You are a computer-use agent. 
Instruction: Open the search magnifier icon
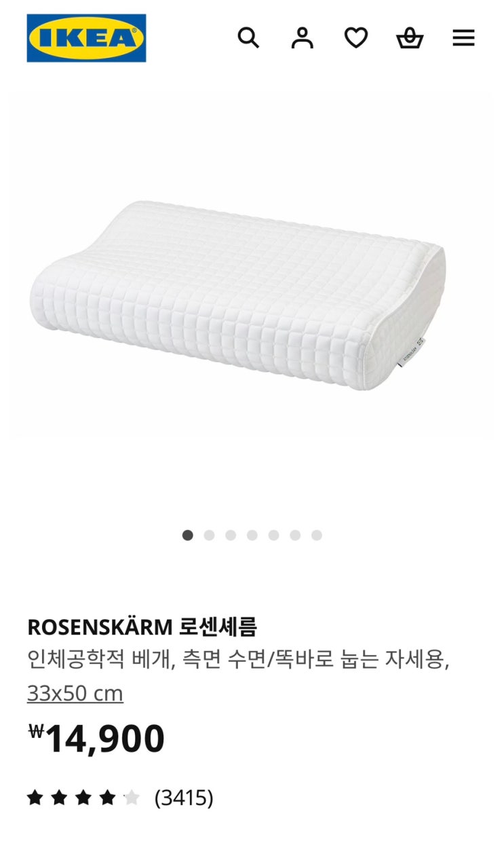(248, 38)
